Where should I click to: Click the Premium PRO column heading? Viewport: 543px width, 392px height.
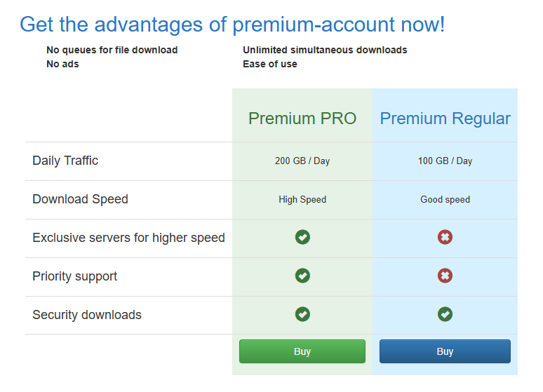pos(302,119)
